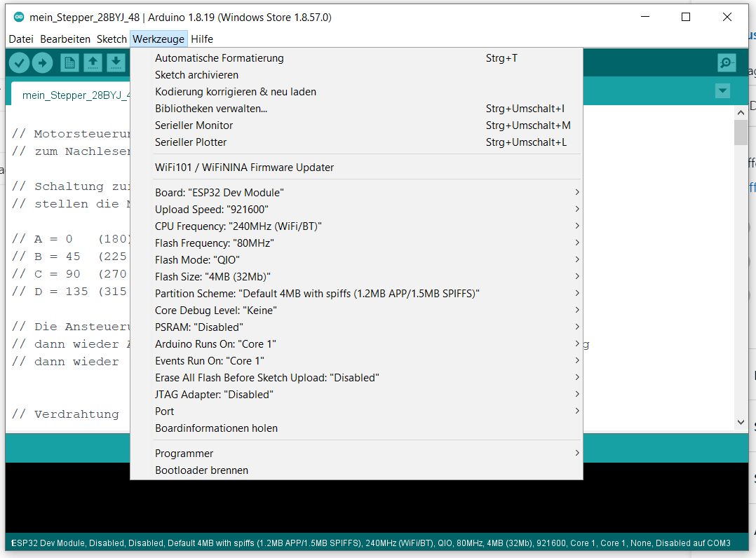Click the Arduino logo in the title bar
756x558 pixels.
[18, 18]
